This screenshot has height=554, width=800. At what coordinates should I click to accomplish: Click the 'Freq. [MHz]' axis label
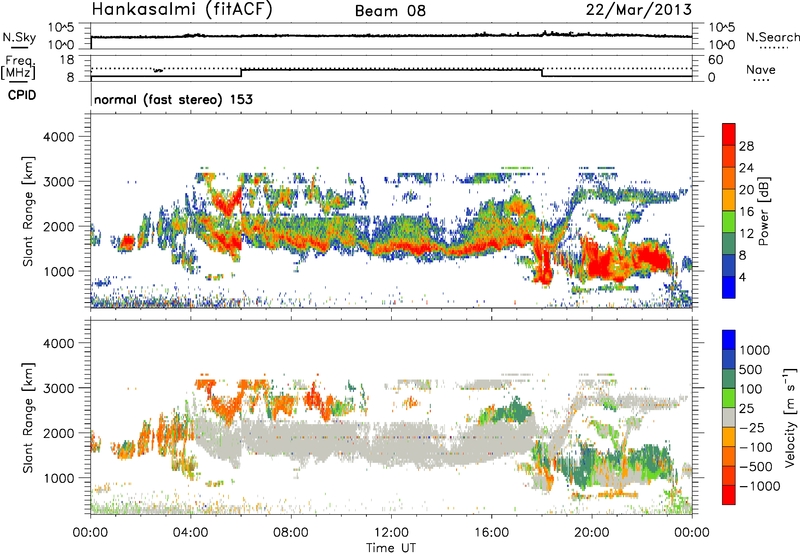click(x=19, y=68)
